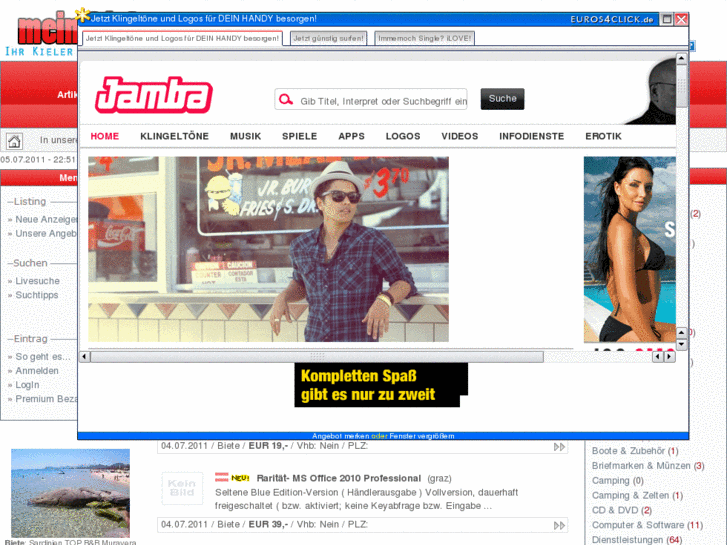Open Anmelden sidebar link
The image size is (727, 545).
click(x=37, y=371)
